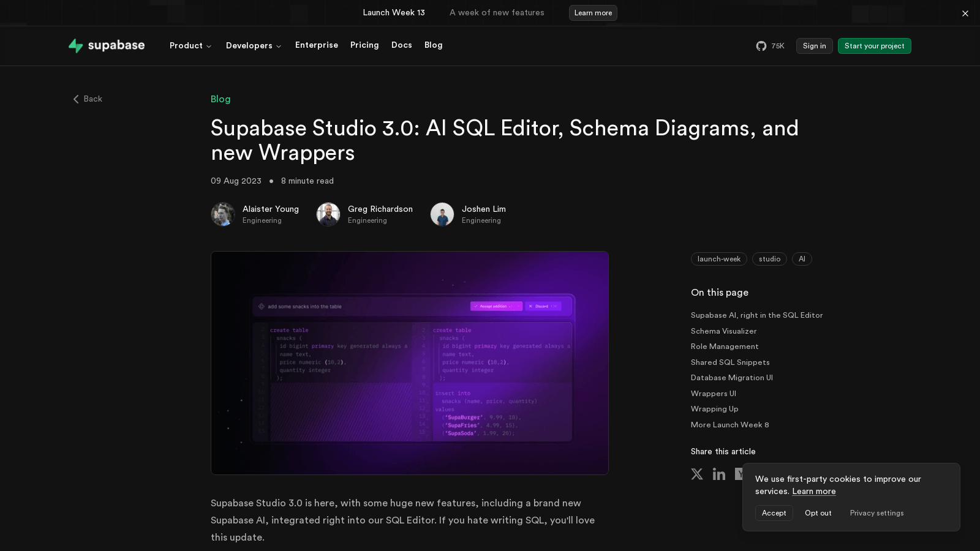This screenshot has height=551, width=980.
Task: Open the Supabase GitHub repository icon
Action: (761, 46)
